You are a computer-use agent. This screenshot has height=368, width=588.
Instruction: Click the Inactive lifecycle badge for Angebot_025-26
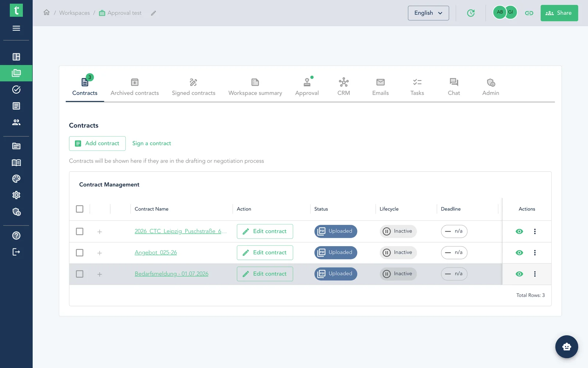coord(398,253)
